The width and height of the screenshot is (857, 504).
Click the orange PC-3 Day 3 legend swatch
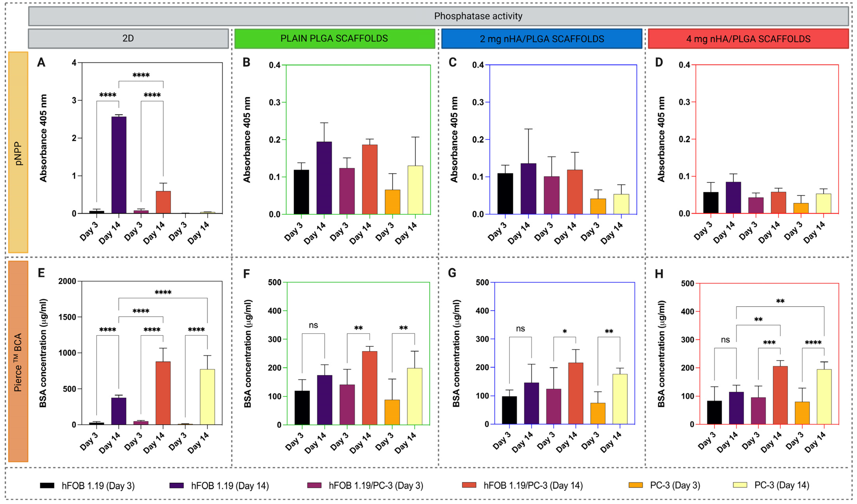636,485
